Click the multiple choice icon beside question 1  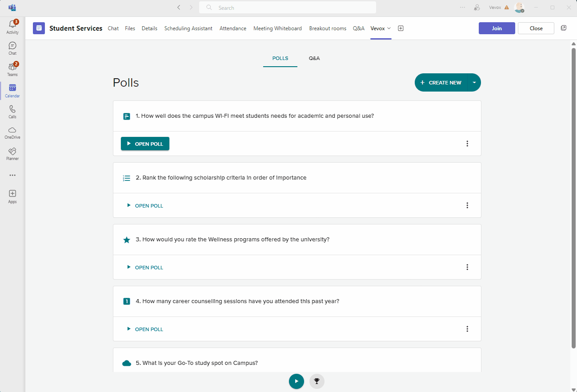coord(126,116)
